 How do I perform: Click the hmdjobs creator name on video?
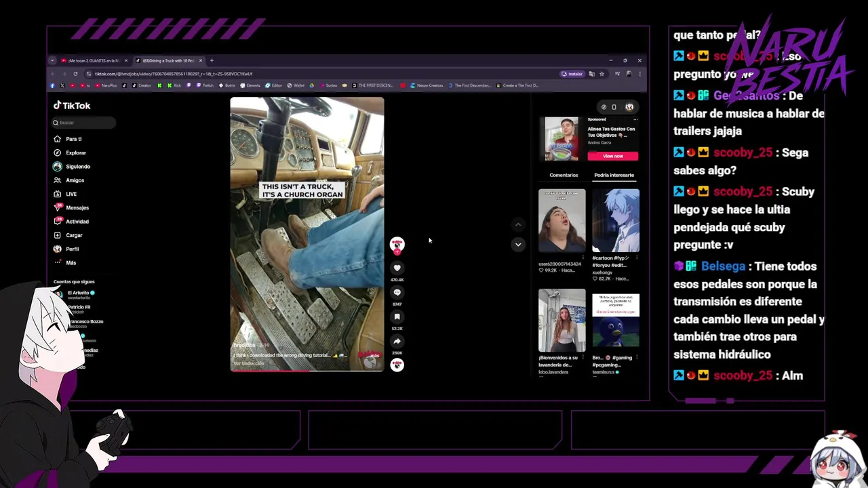[244, 345]
